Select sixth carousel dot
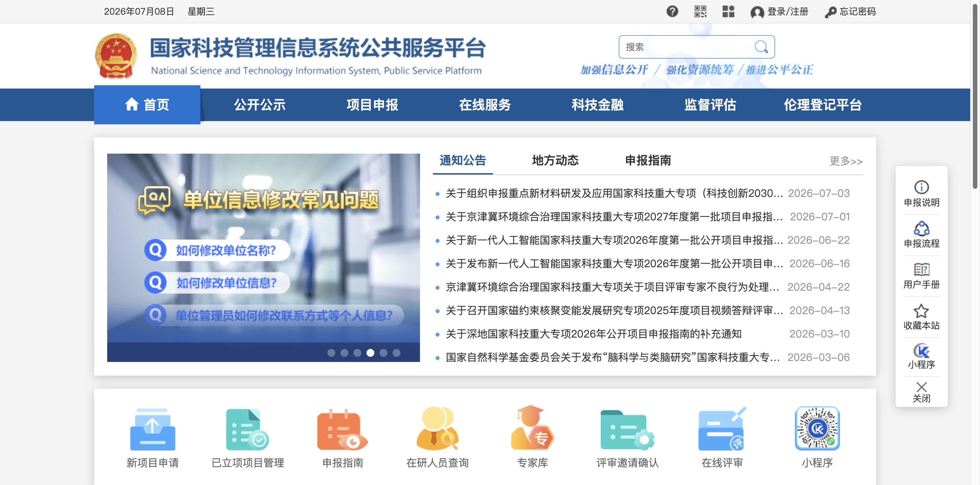This screenshot has height=485, width=980. click(396, 353)
